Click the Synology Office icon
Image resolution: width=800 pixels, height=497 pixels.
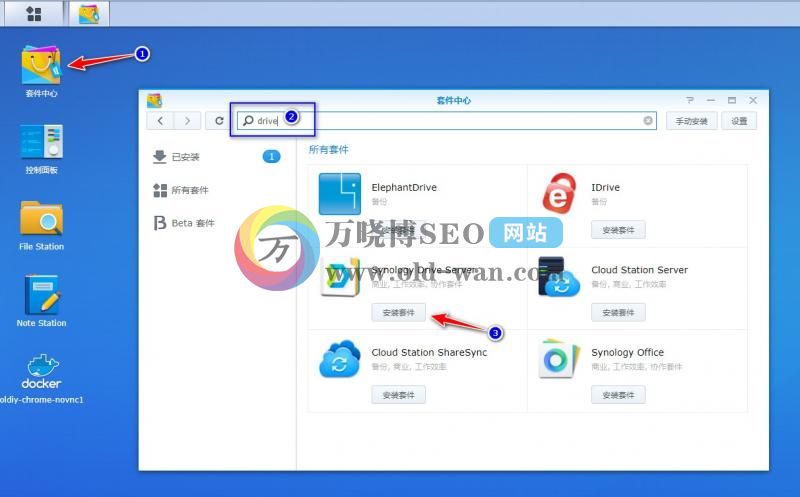[x=559, y=359]
